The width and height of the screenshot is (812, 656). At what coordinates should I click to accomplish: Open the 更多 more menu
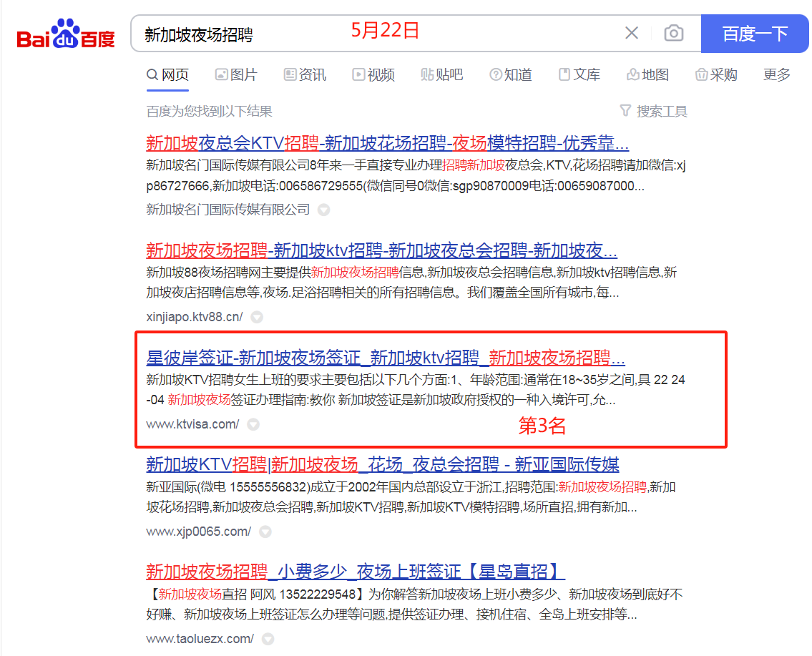tap(776, 74)
